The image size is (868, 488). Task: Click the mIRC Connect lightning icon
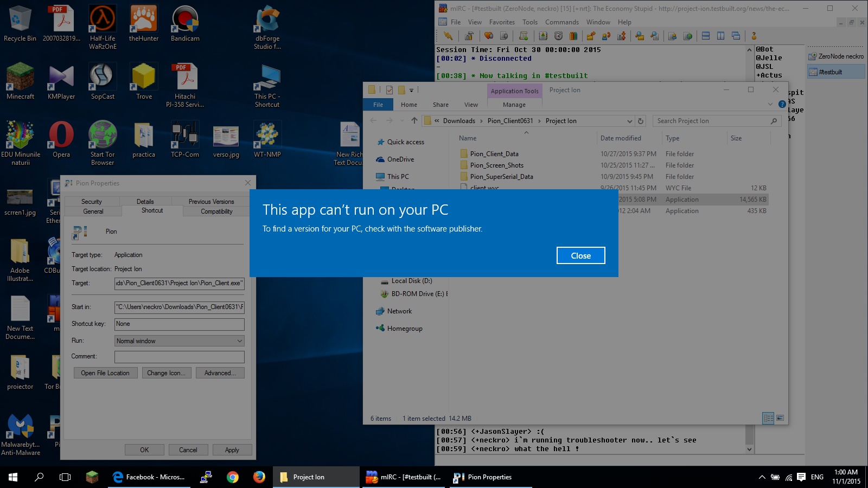448,36
